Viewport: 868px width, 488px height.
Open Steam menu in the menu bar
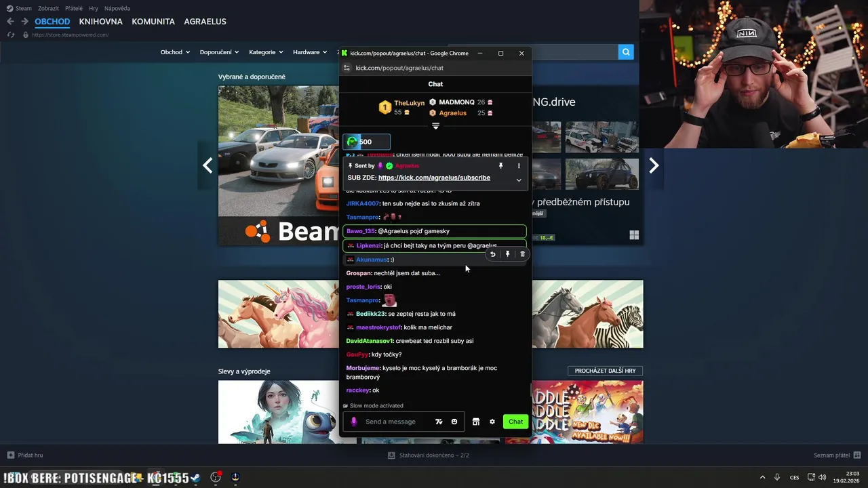tap(19, 9)
